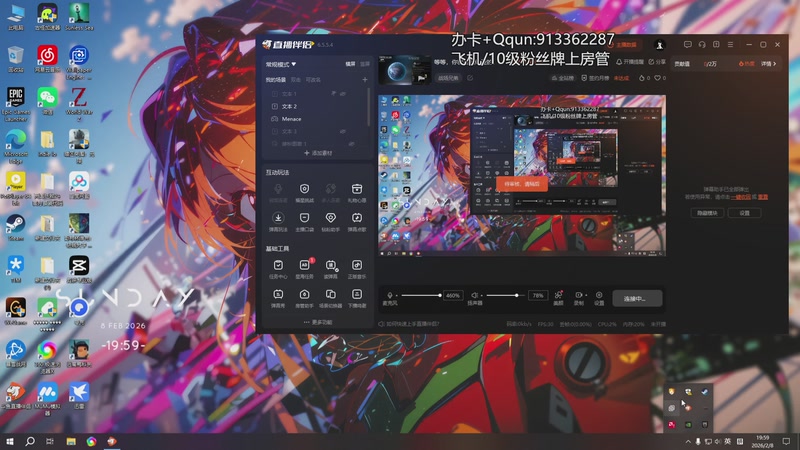
Task: Open the 福袋挑战 interactive feature
Action: point(305,193)
